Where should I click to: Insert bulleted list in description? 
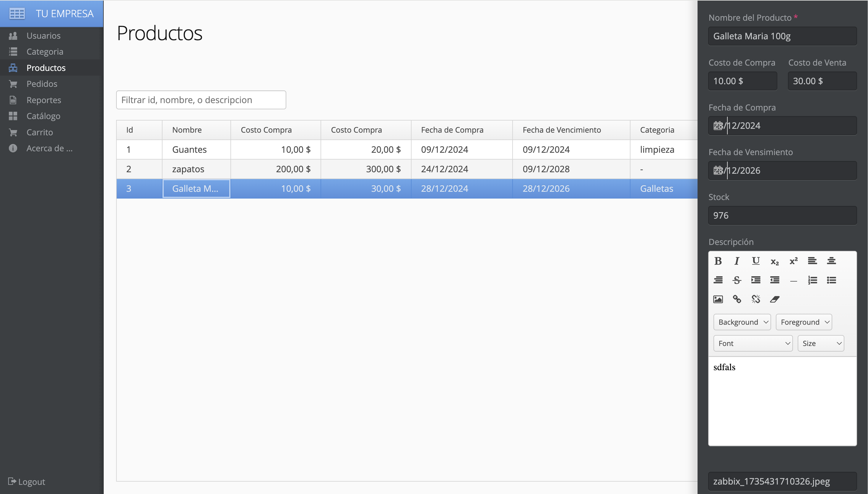831,280
